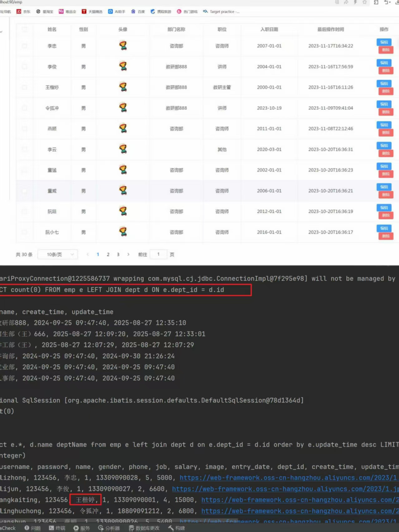Click the red delete button for 阮小七

(x=386, y=236)
